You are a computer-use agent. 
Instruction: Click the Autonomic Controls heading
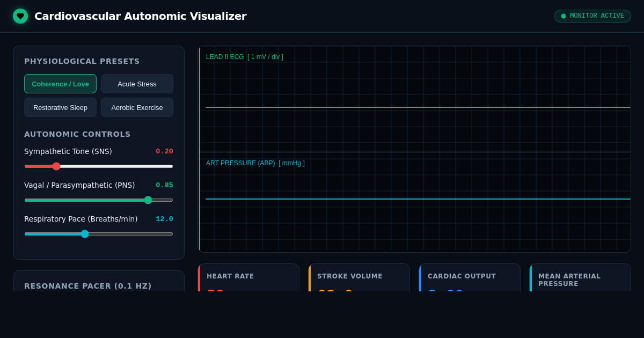click(x=77, y=134)
